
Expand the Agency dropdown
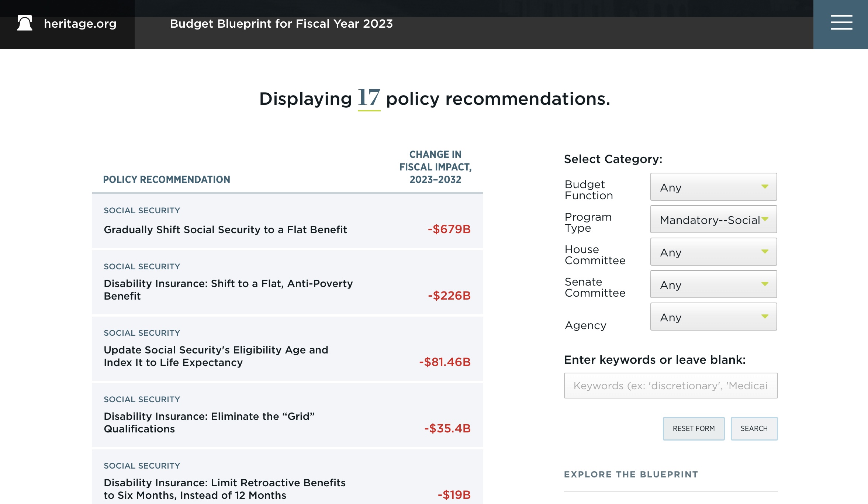(x=713, y=317)
